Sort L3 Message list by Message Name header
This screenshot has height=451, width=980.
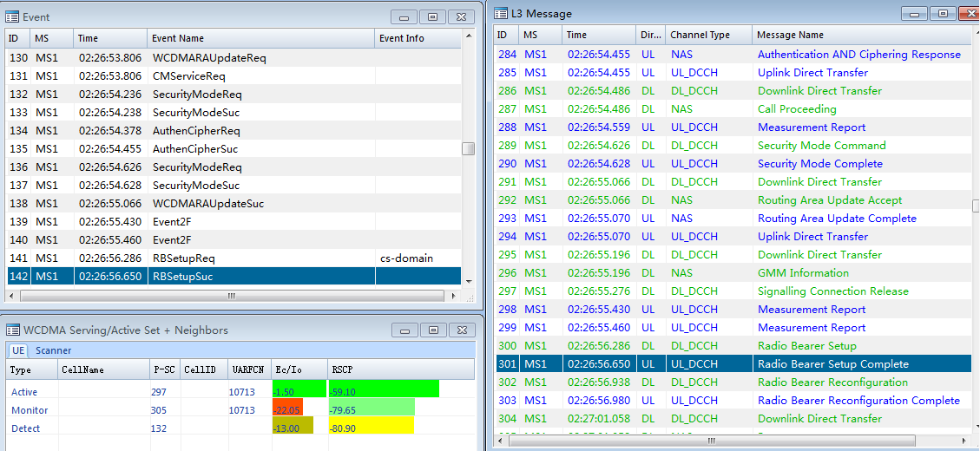[862, 35]
